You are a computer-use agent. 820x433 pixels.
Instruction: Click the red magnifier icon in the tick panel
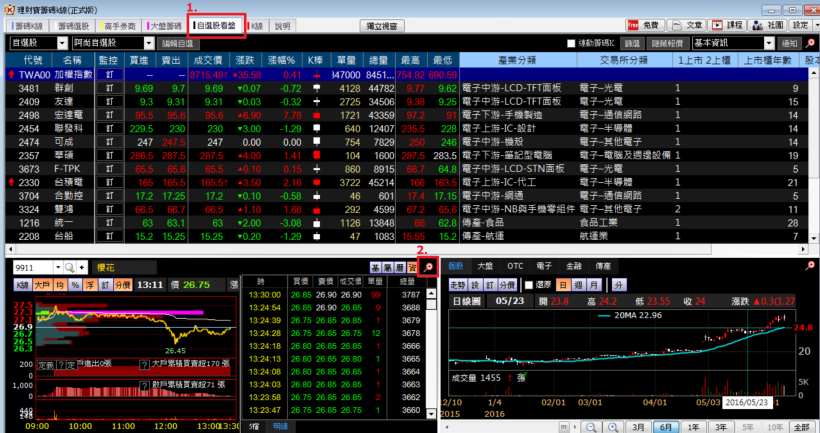[428, 267]
